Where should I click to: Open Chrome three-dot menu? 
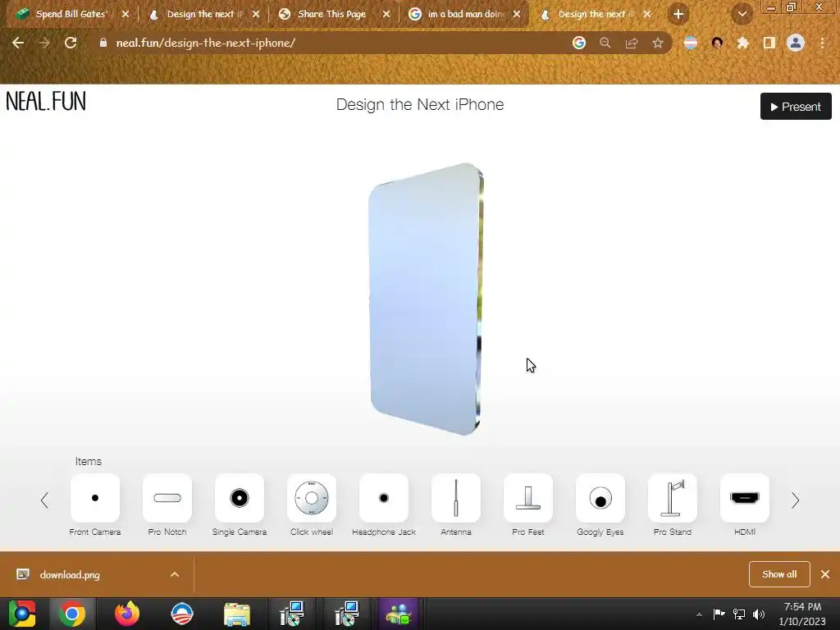click(822, 43)
